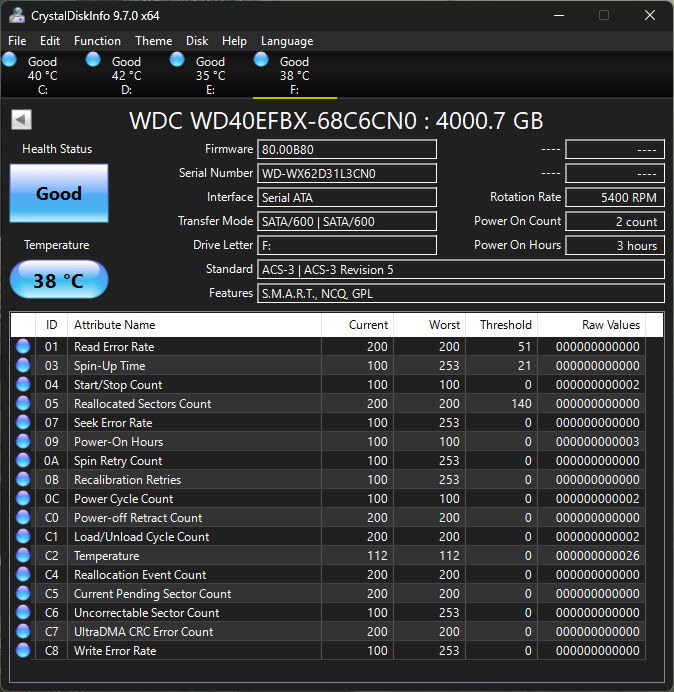Click the Current column header
This screenshot has width=674, height=692.
(x=358, y=325)
